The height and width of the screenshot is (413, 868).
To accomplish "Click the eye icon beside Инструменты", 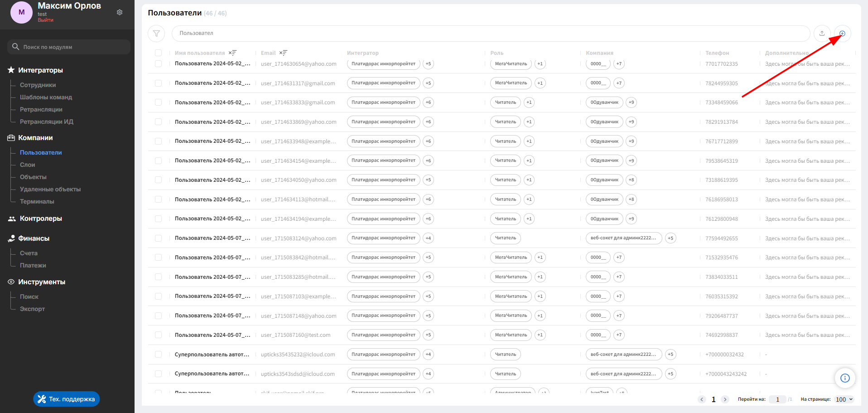I will [x=11, y=282].
